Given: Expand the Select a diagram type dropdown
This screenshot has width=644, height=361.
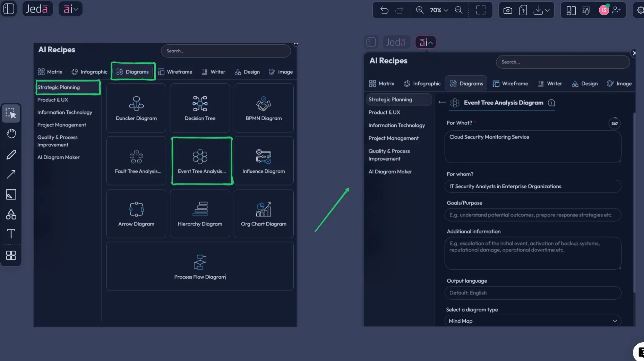Looking at the screenshot, I should 615,321.
